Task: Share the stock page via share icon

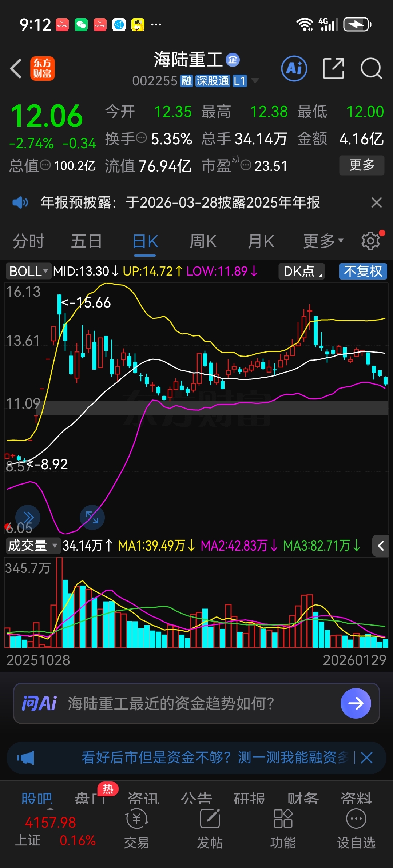Action: click(x=333, y=68)
